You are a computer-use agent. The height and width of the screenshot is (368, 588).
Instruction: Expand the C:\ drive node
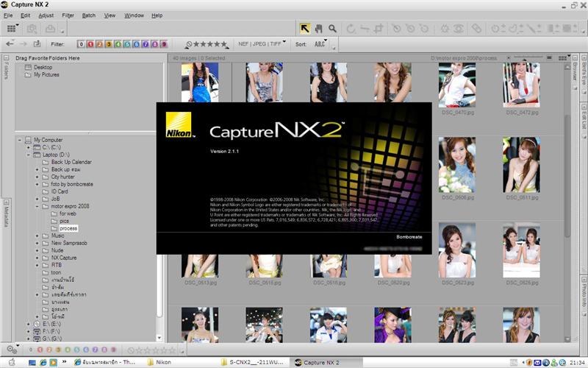coord(29,147)
